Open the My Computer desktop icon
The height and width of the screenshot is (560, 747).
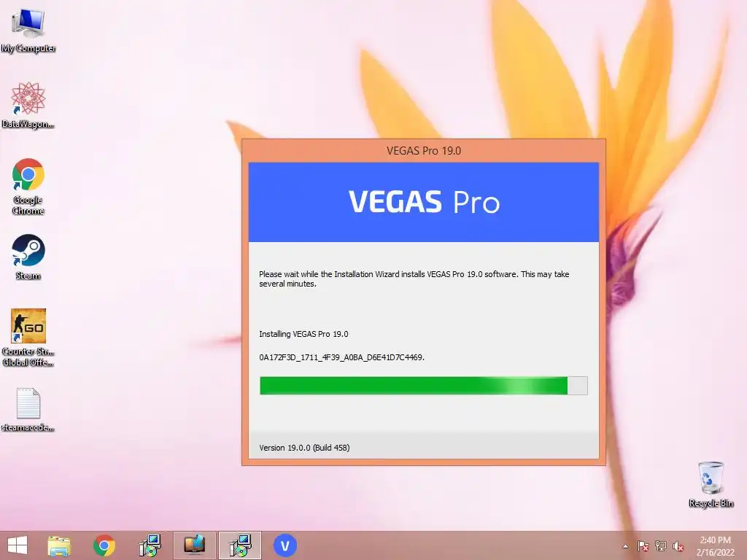pos(28,29)
